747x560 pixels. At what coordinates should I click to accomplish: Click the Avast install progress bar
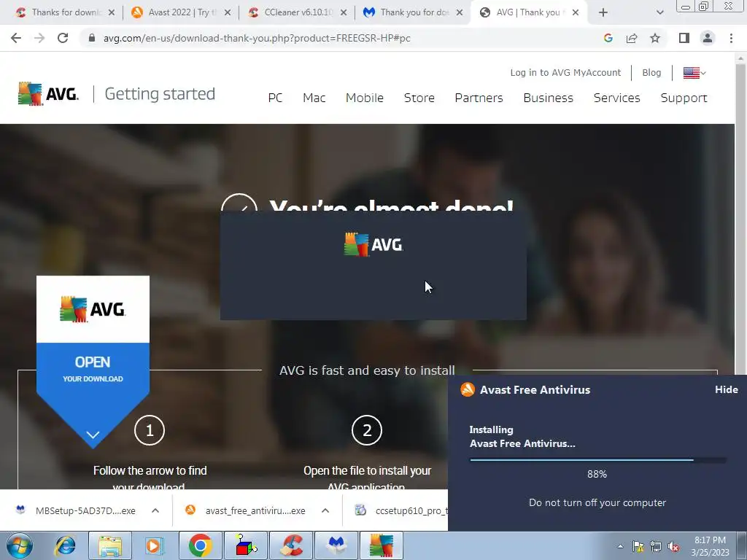click(x=598, y=460)
